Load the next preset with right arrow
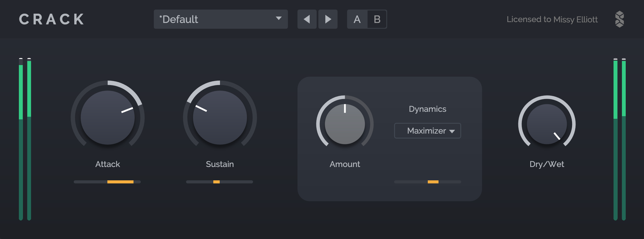Screen dimensions: 644x239 (328, 19)
